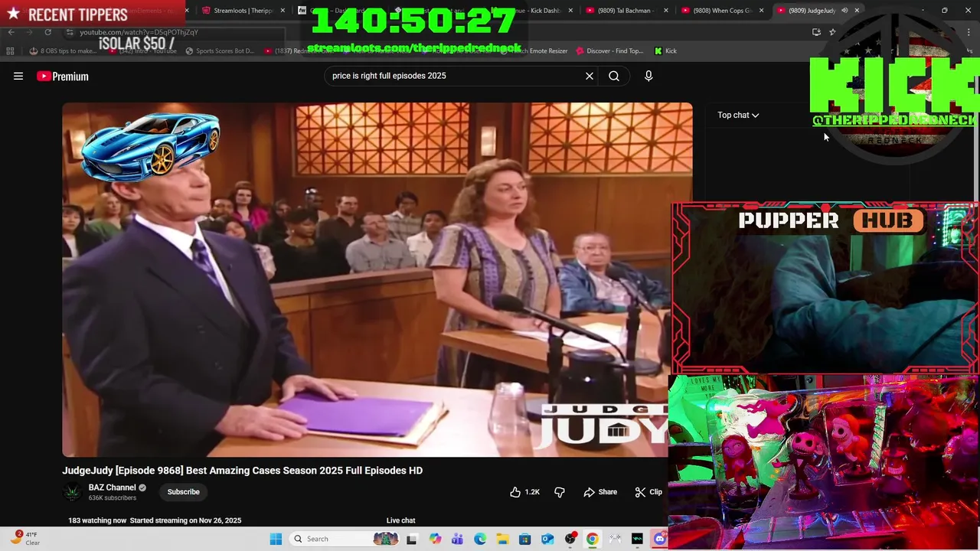Open Microsoft Teams in the taskbar
The width and height of the screenshot is (980, 551).
[x=457, y=539]
